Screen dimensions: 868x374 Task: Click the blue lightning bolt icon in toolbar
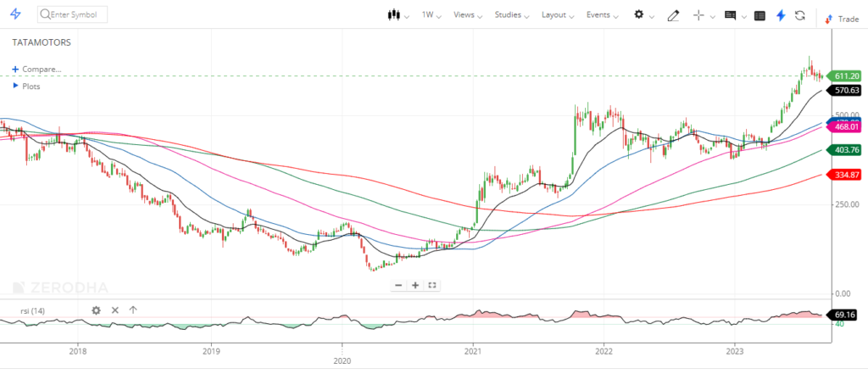pyautogui.click(x=781, y=15)
